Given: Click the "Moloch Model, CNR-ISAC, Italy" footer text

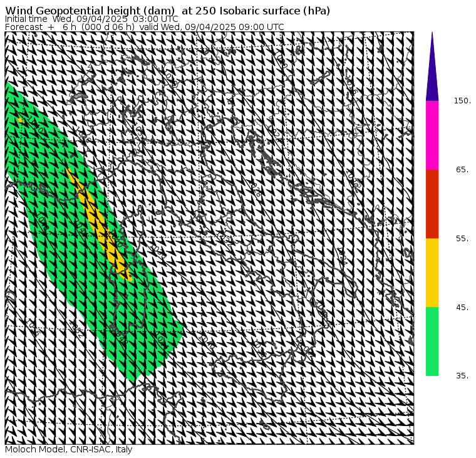Looking at the screenshot, I should click(69, 449).
